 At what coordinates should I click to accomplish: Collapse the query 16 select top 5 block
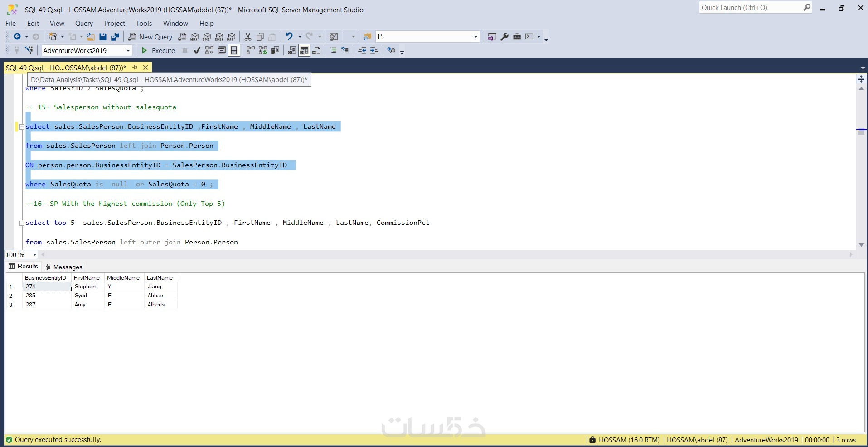[22, 223]
